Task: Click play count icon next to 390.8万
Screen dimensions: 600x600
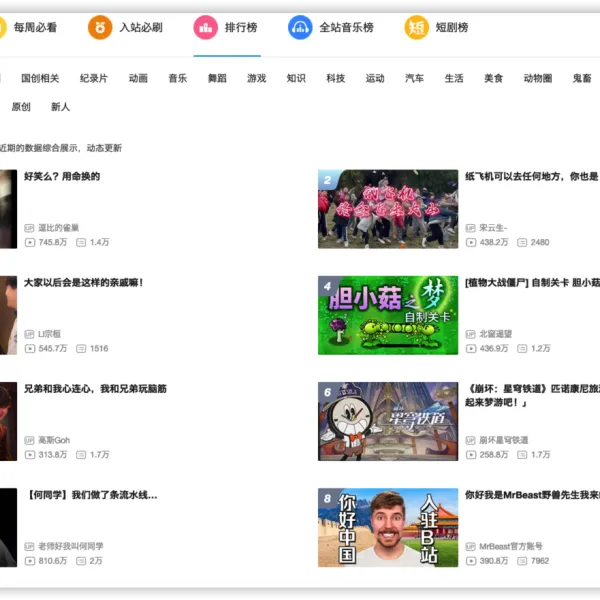Action: pos(471,561)
